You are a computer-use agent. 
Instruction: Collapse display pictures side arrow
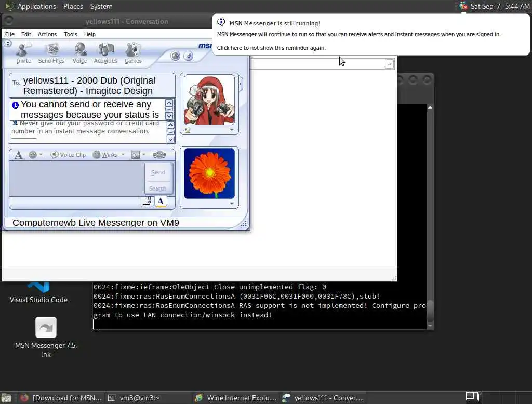coord(241,84)
